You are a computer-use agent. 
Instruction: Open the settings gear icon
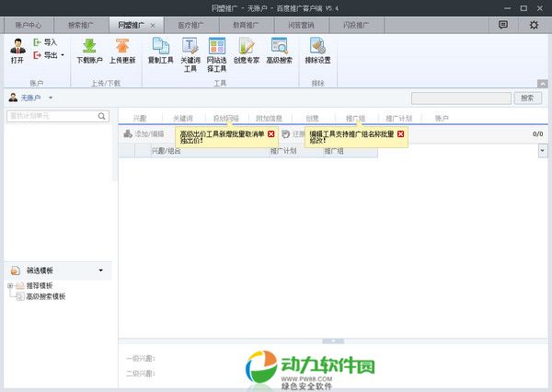point(534,25)
